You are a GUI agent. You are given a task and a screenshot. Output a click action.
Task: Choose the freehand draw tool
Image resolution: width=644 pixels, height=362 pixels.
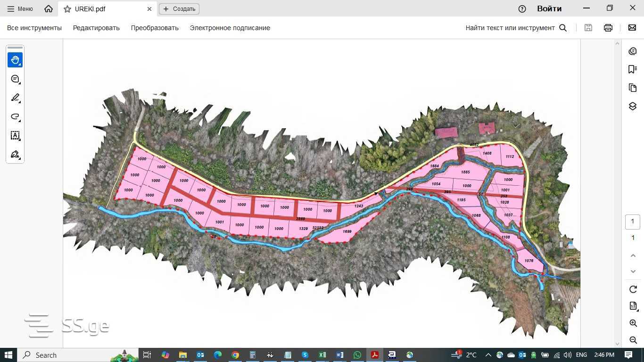pyautogui.click(x=15, y=117)
